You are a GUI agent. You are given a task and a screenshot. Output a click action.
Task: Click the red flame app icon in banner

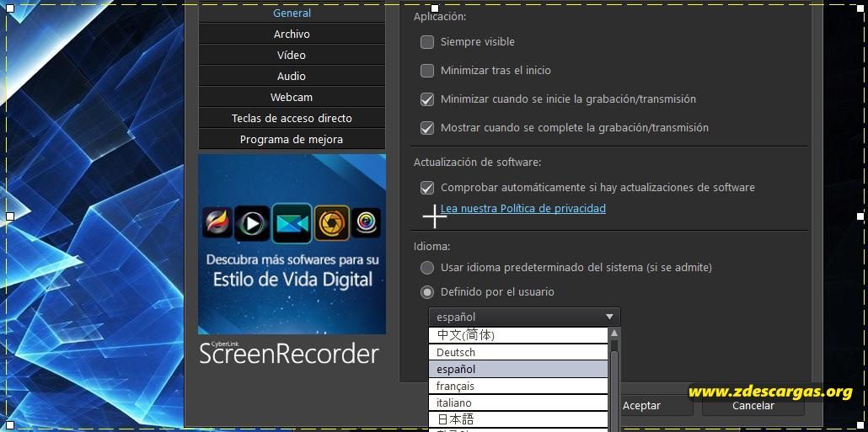click(217, 222)
